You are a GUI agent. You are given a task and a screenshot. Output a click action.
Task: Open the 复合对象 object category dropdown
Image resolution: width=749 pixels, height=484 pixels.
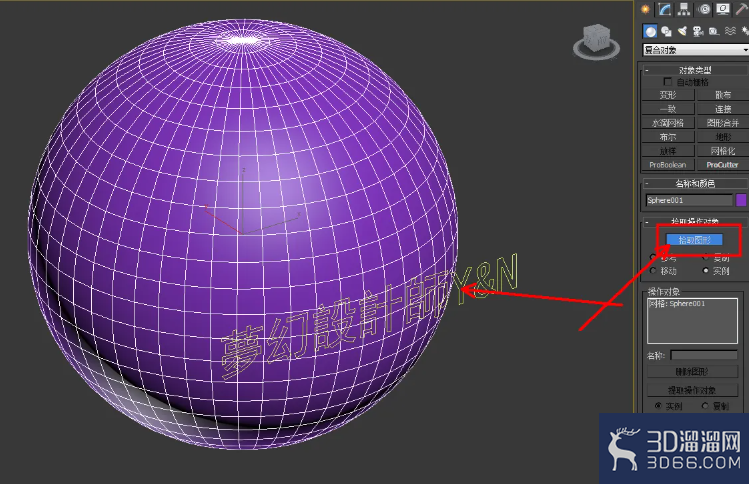(696, 50)
